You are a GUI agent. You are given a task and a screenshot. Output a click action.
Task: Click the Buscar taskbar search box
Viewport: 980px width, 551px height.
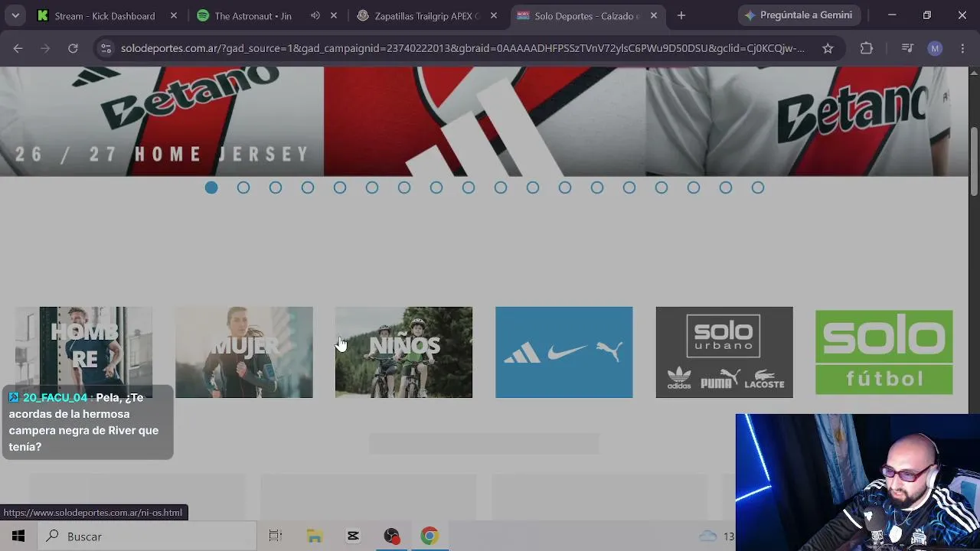(146, 536)
